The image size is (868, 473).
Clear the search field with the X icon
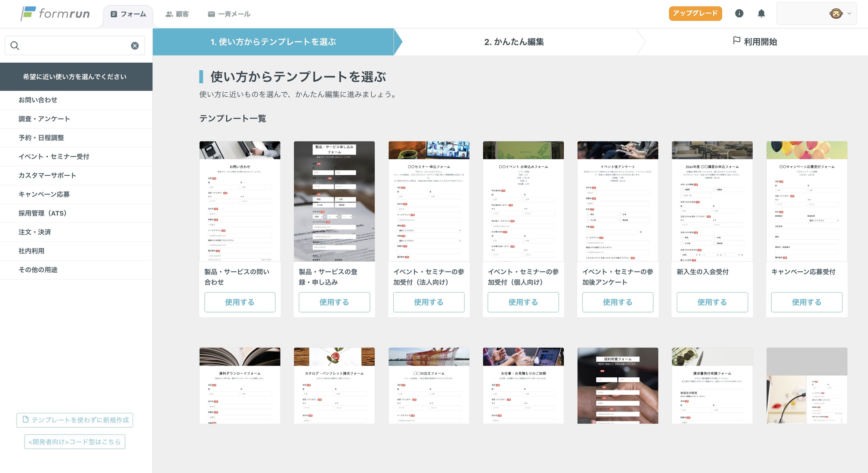(135, 46)
